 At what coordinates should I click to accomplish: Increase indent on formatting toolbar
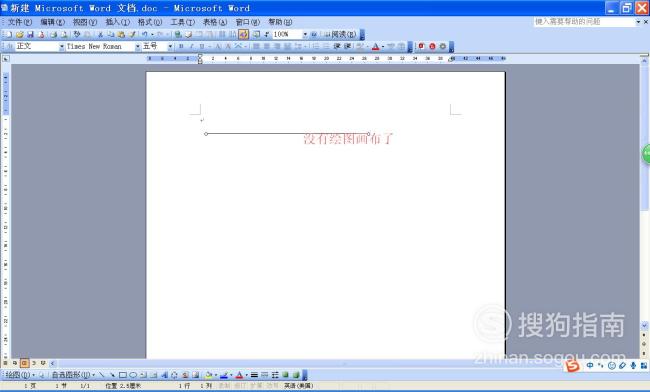pyautogui.click(x=347, y=46)
